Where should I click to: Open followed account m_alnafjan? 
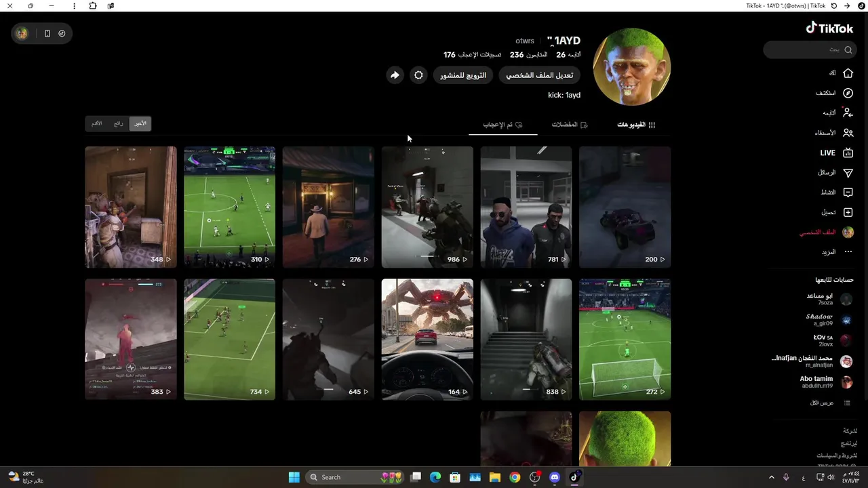coord(812,361)
